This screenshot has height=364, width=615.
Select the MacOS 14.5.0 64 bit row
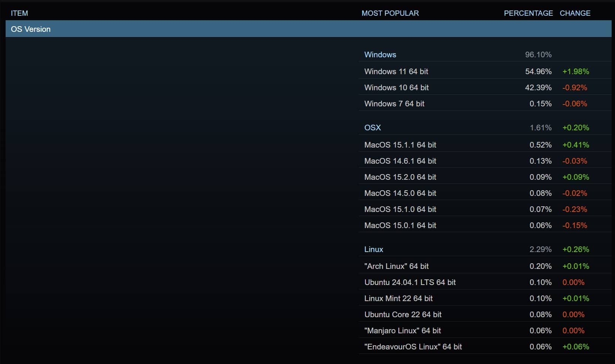click(x=485, y=193)
